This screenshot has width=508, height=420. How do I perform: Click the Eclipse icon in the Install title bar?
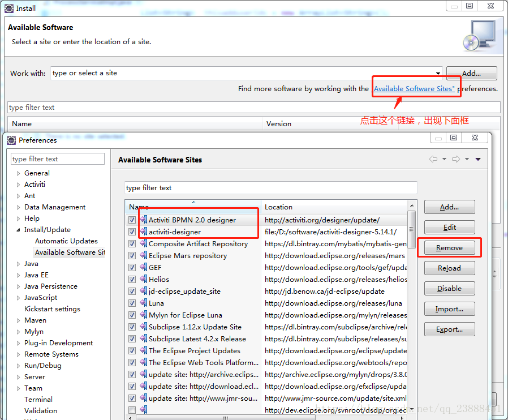point(8,8)
